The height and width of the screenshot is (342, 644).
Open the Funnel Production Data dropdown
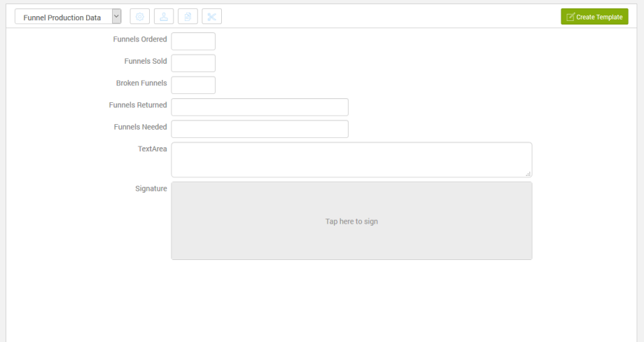(68, 16)
